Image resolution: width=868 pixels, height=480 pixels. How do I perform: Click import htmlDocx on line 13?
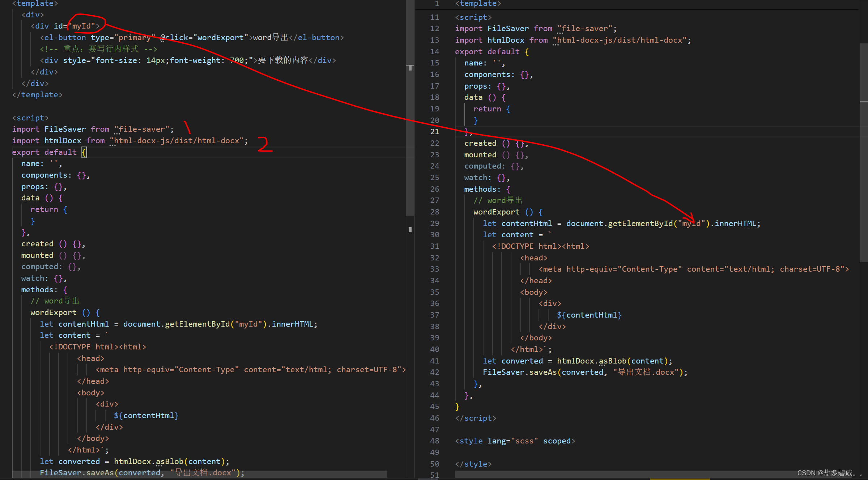pos(573,40)
